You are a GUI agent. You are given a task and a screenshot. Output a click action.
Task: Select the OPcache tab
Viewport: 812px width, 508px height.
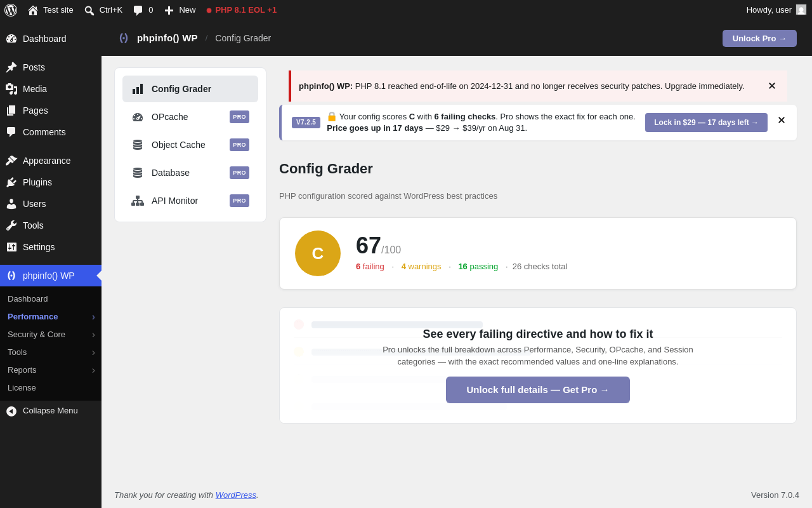(x=190, y=117)
